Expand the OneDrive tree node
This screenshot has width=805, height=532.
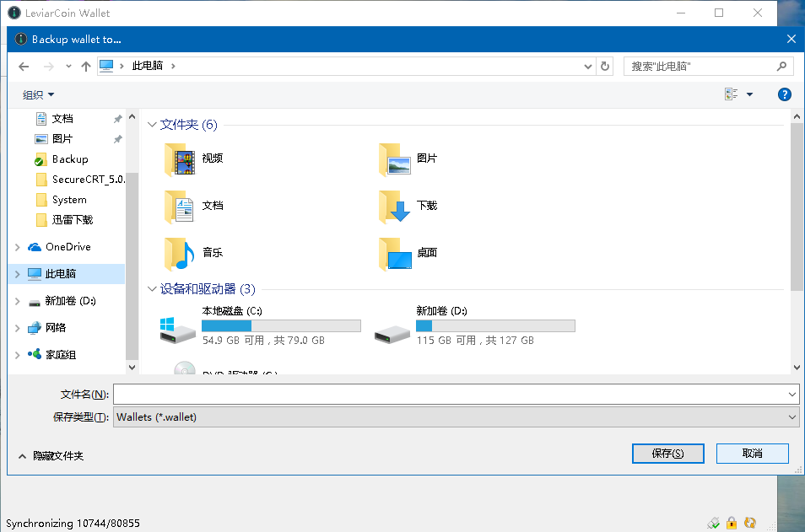(x=18, y=247)
